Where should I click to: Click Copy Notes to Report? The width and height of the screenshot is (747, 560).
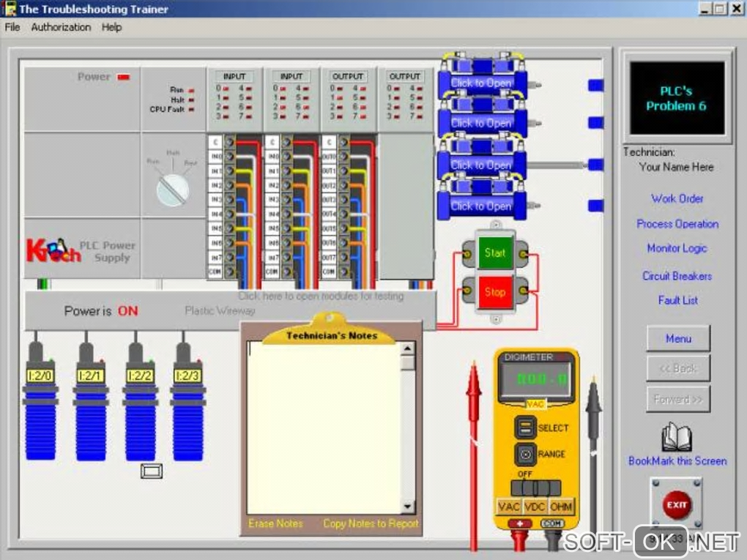coord(371,523)
